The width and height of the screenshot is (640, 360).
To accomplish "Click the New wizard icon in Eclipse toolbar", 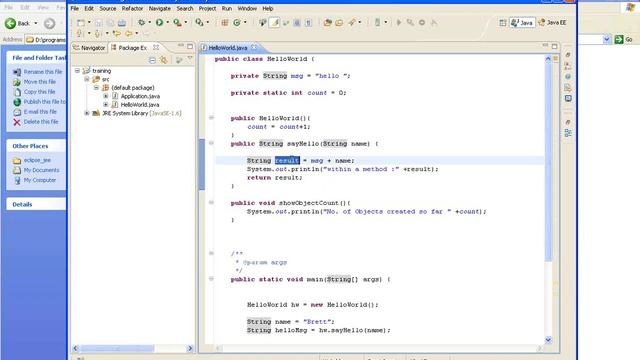I will pos(81,23).
